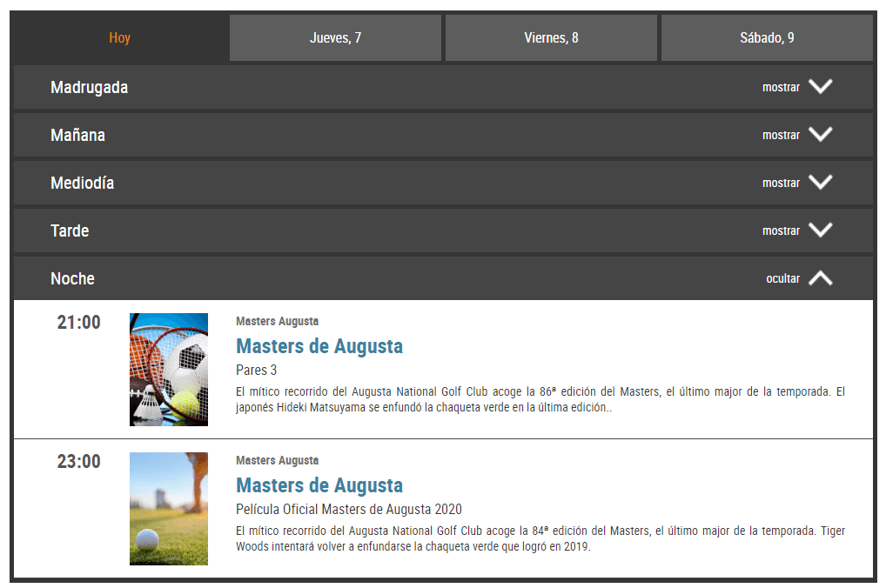The image size is (886, 588).
Task: Click mostrar label in Mediodía row
Action: coord(781,183)
